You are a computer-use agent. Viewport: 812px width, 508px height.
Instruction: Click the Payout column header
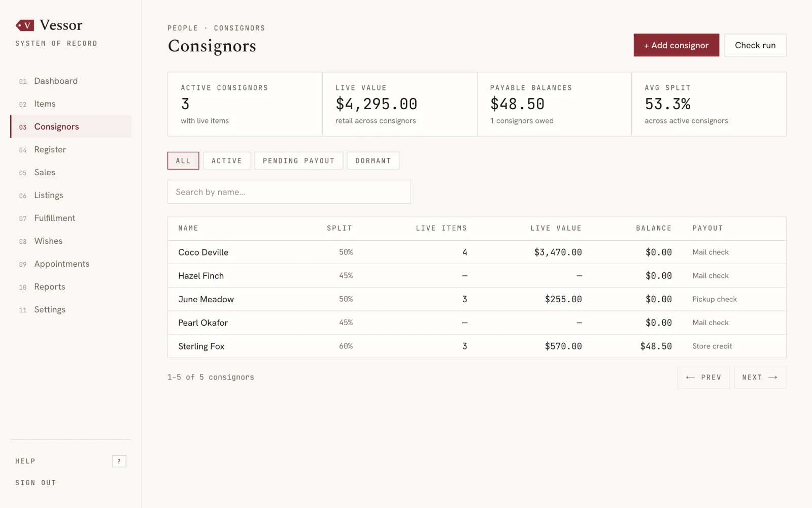pyautogui.click(x=707, y=228)
